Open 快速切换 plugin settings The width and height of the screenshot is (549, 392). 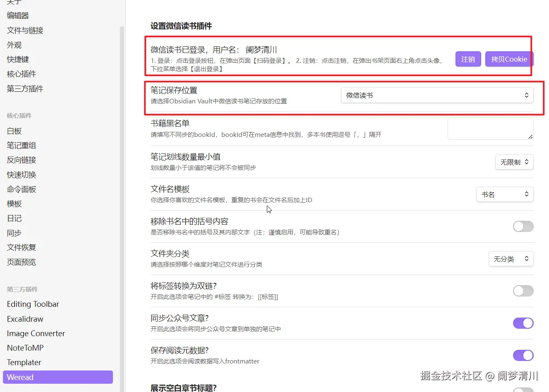[22, 174]
